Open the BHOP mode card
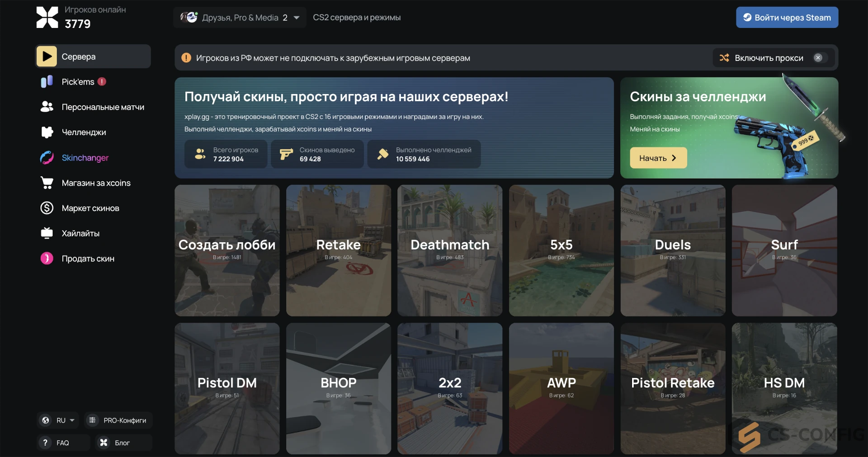Screen dimensions: 868x457 pos(339,388)
